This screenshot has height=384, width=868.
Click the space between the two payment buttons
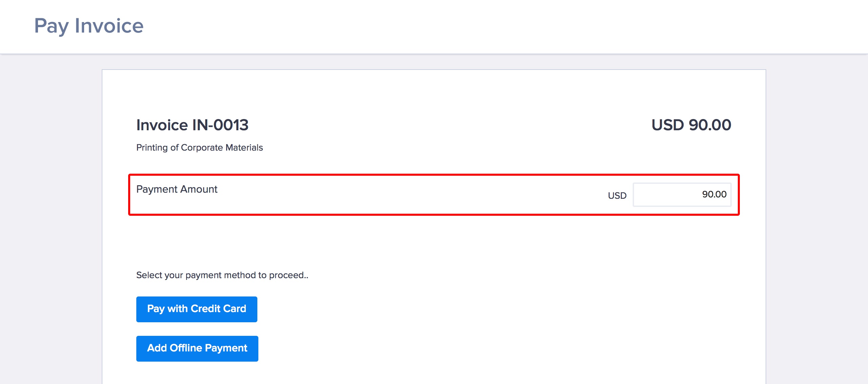(x=197, y=329)
